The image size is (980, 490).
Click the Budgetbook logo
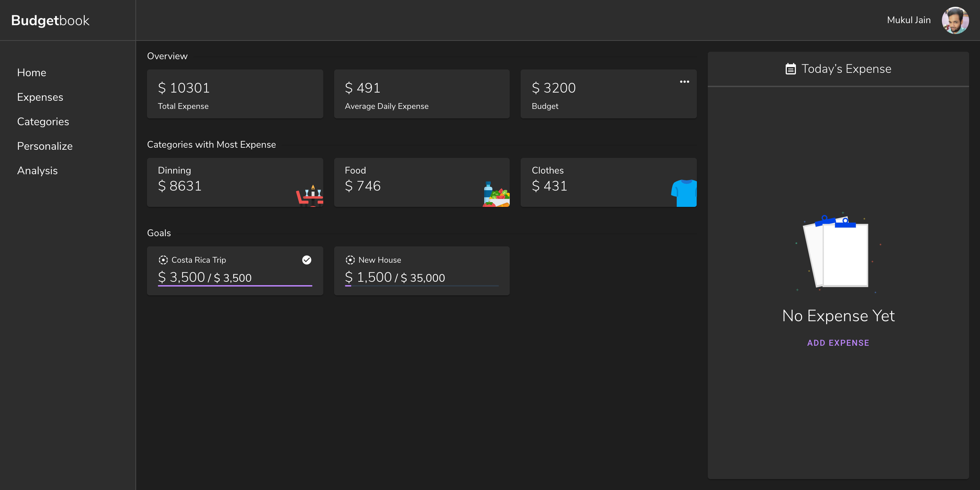[x=50, y=20]
